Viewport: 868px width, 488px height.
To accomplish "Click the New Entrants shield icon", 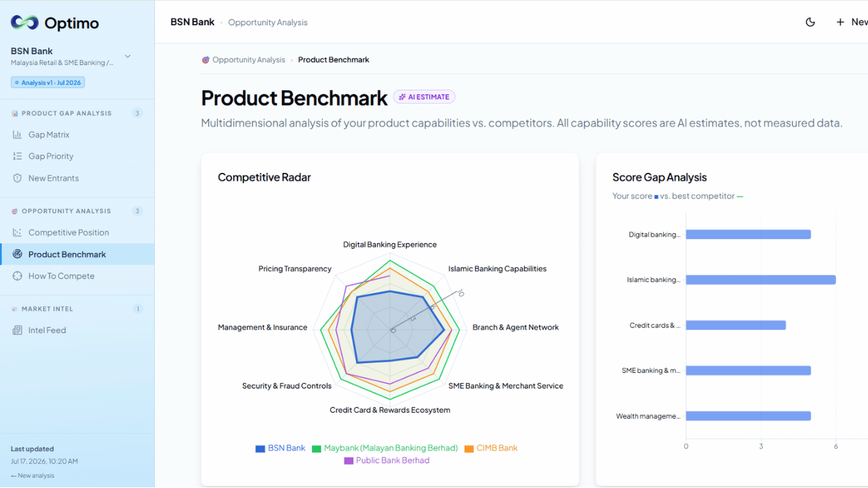I will (18, 178).
